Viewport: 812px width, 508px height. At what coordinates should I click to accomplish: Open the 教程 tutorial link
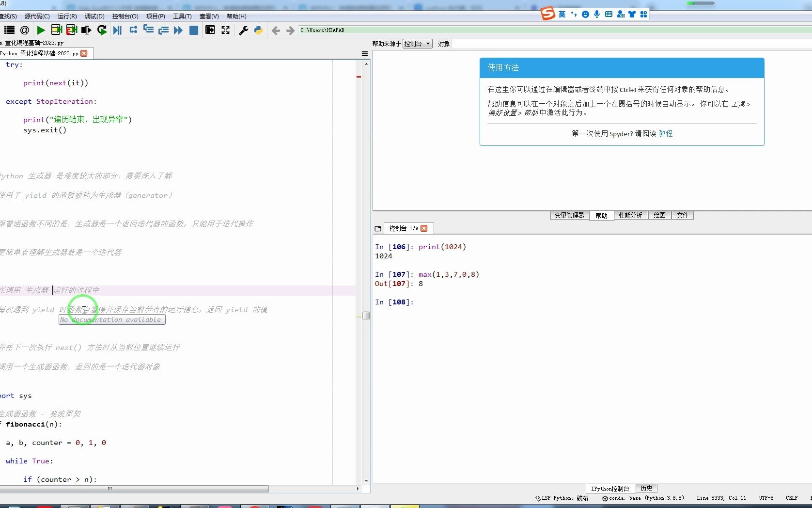[x=665, y=133]
